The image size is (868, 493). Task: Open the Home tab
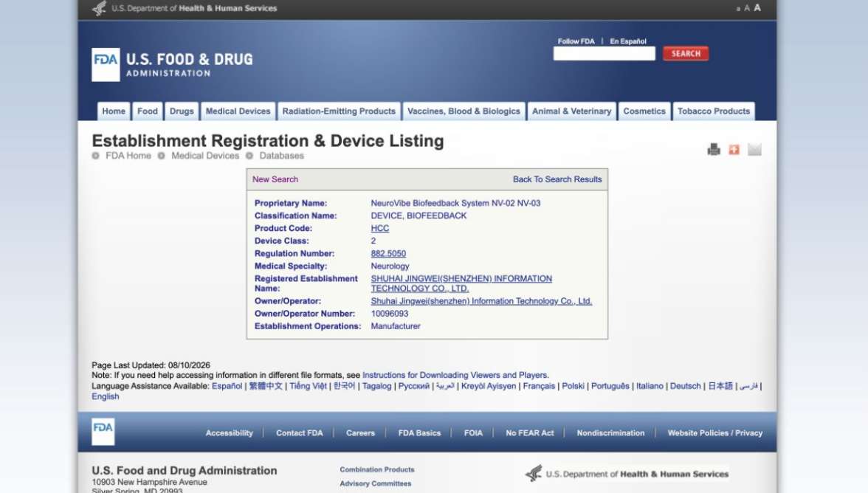coord(114,111)
